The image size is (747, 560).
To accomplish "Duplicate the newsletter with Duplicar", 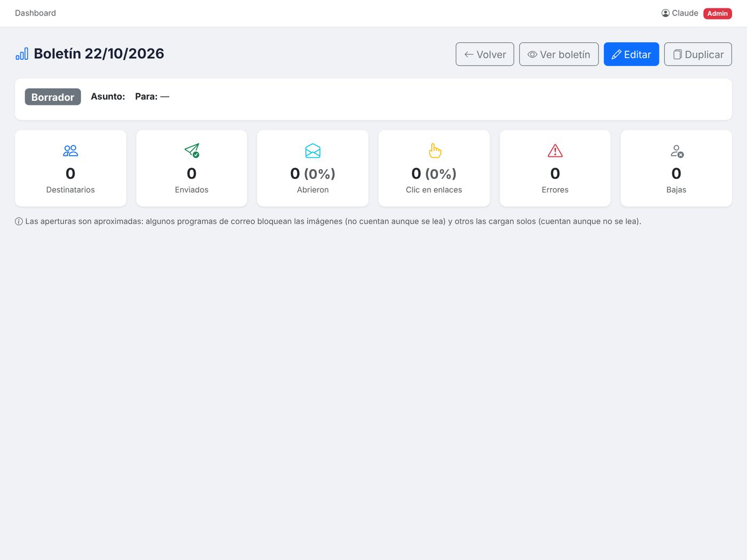I will [x=698, y=54].
